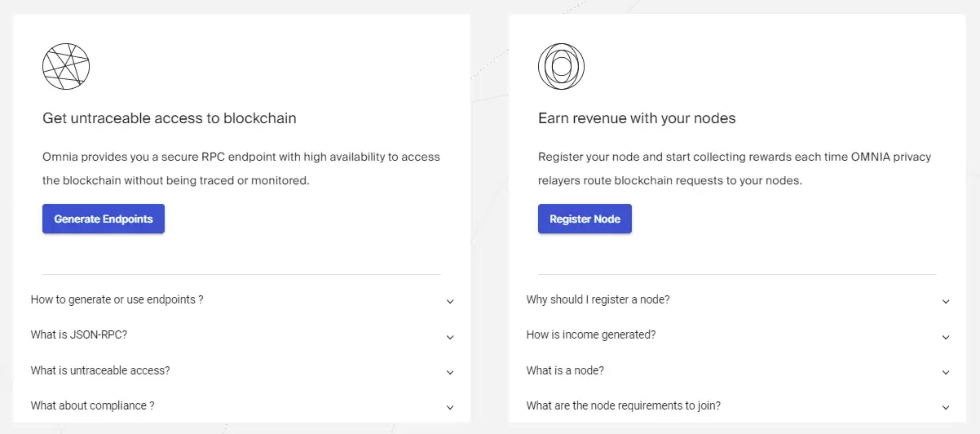The width and height of the screenshot is (980, 434).
Task: Open 'How to generate or use endpoints' text
Action: (x=117, y=299)
